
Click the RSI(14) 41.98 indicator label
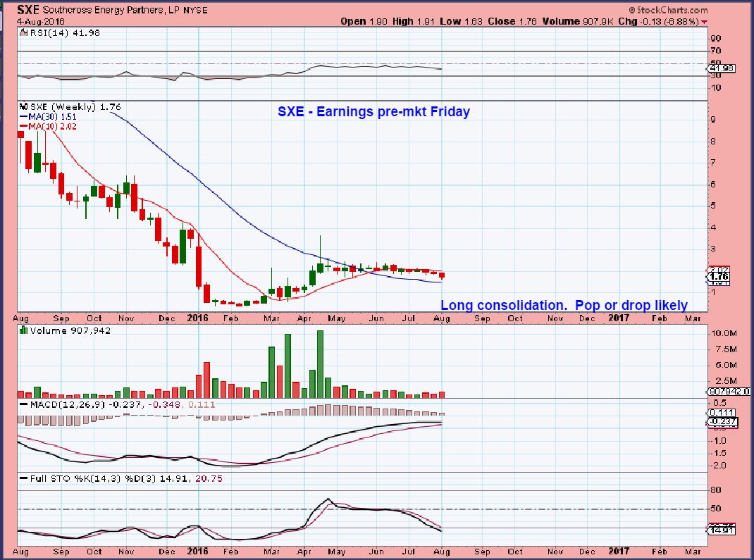point(63,32)
